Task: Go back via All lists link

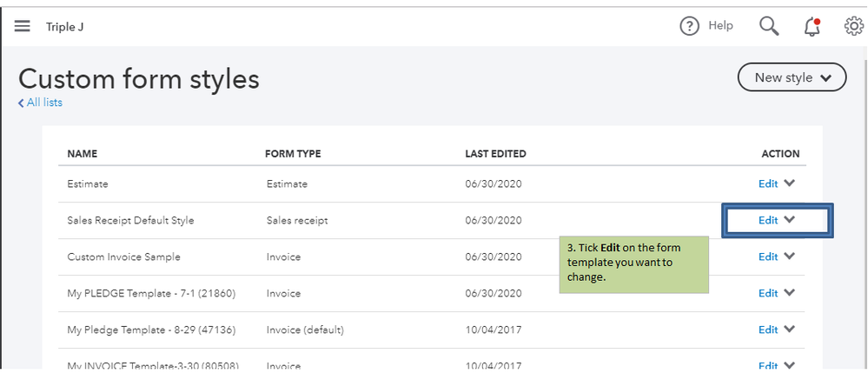Action: (40, 103)
